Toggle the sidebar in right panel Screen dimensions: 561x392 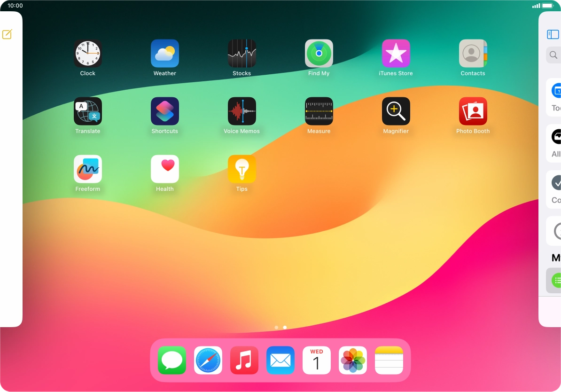pyautogui.click(x=553, y=34)
